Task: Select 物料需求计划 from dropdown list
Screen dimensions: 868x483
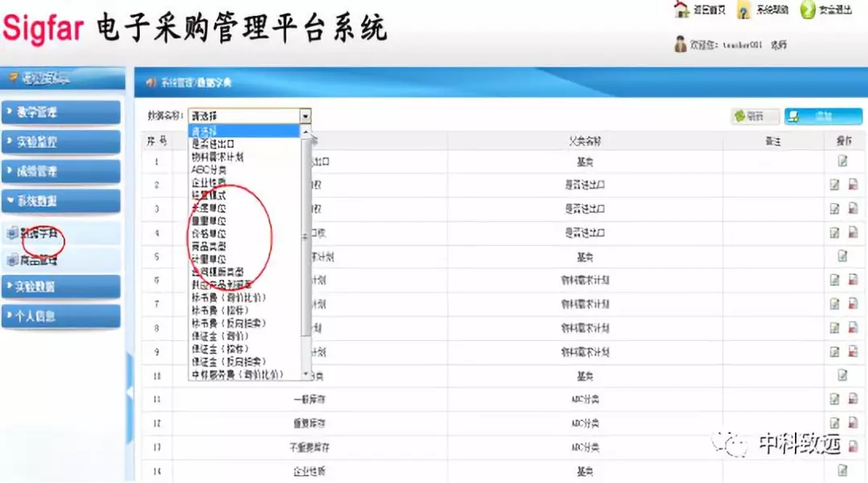Action: point(217,157)
